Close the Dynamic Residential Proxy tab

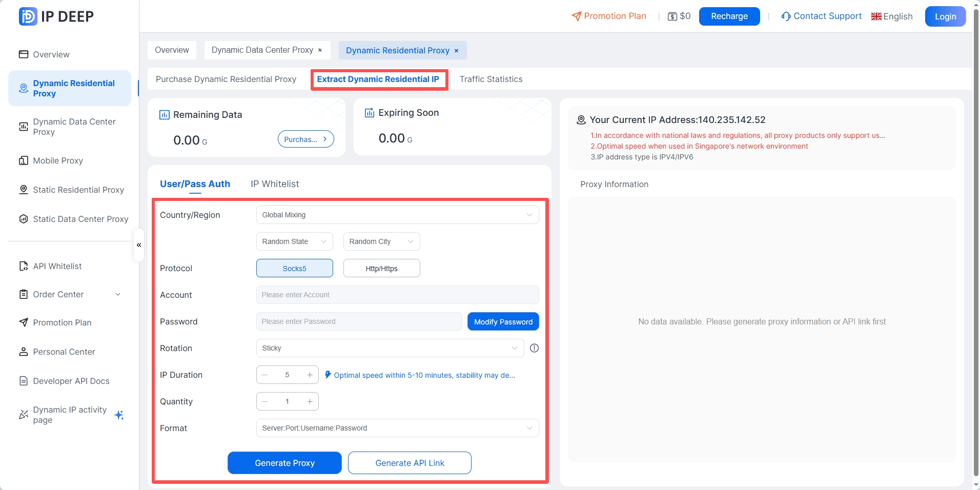coord(456,51)
